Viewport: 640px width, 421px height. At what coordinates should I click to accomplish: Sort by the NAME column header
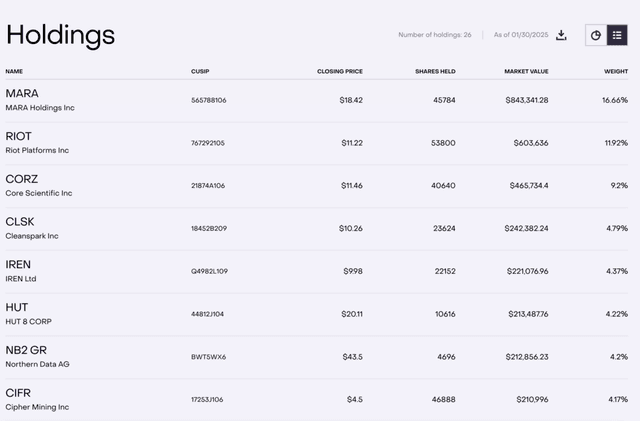click(14, 71)
